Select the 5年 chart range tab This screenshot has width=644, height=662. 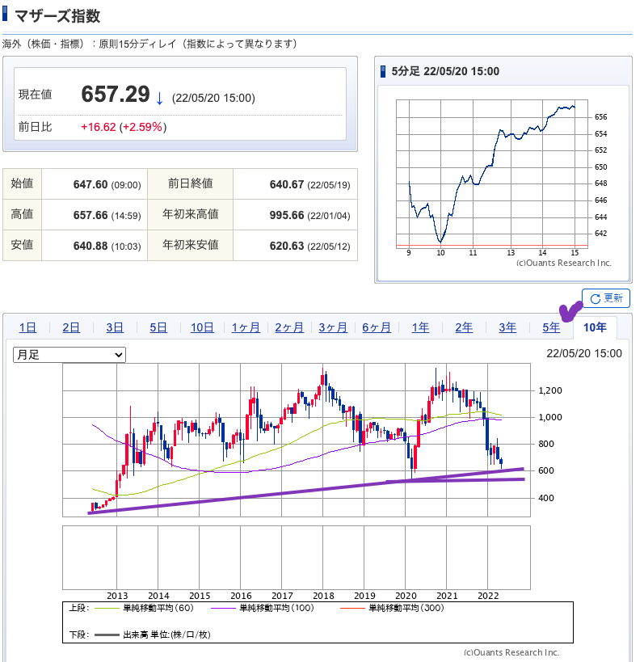551,327
